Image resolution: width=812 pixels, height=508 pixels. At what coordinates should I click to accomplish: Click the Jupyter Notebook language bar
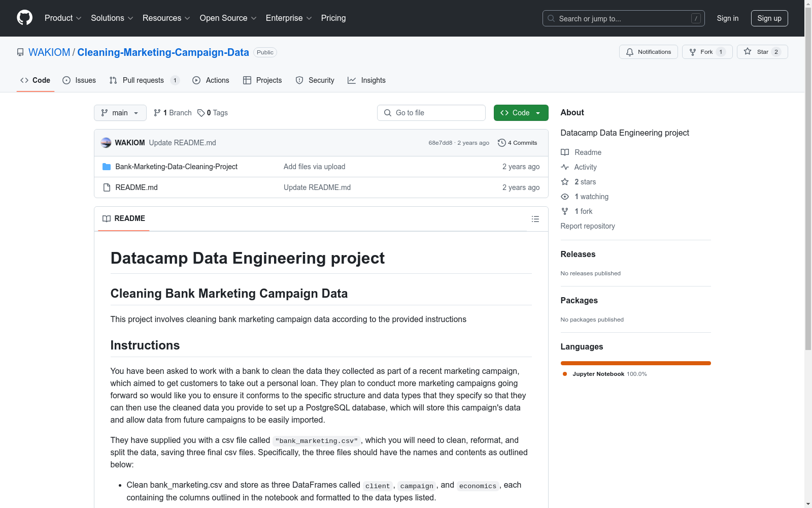click(x=636, y=363)
